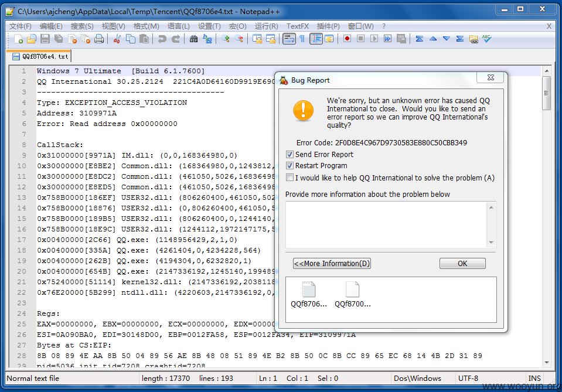Open the 设置(T) menu
This screenshot has height=392, width=562.
209,26
